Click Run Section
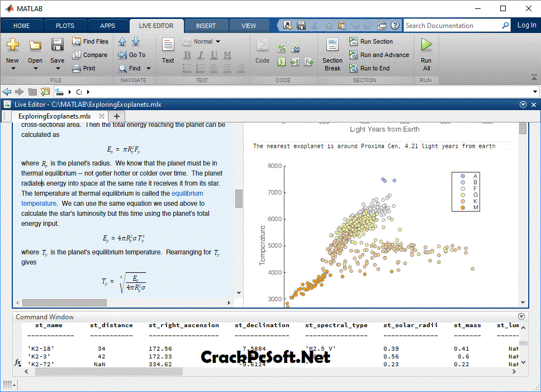 [371, 41]
